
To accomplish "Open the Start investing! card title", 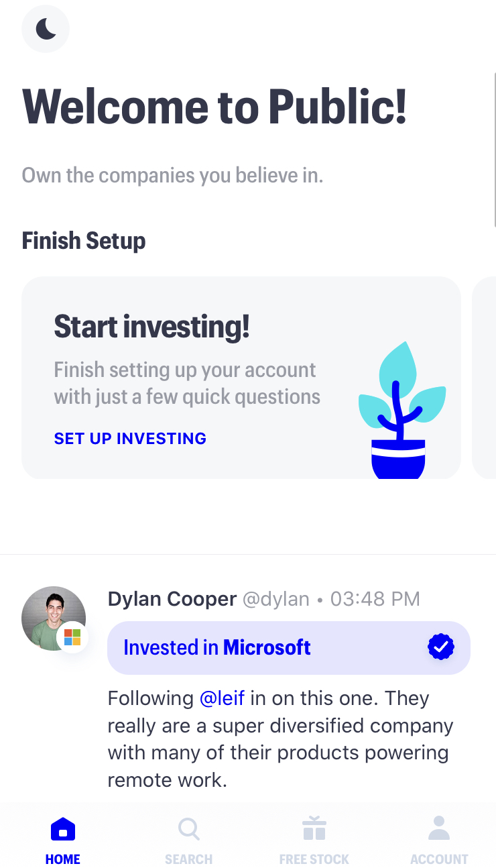I will [x=151, y=327].
